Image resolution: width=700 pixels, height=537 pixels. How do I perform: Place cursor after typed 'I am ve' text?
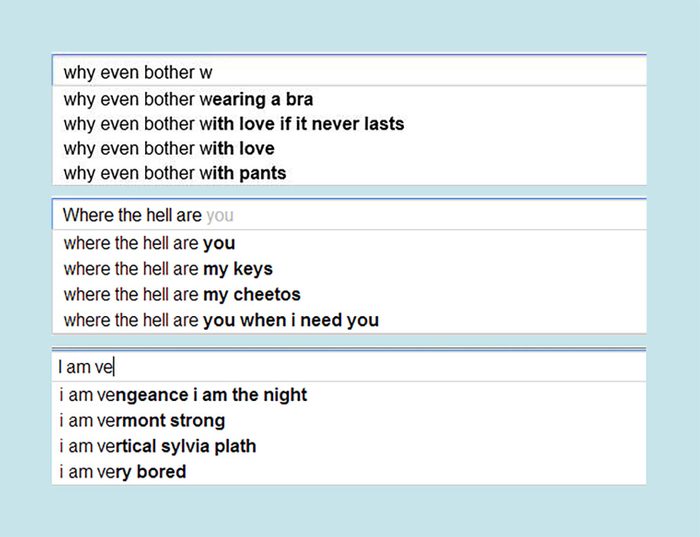click(116, 367)
